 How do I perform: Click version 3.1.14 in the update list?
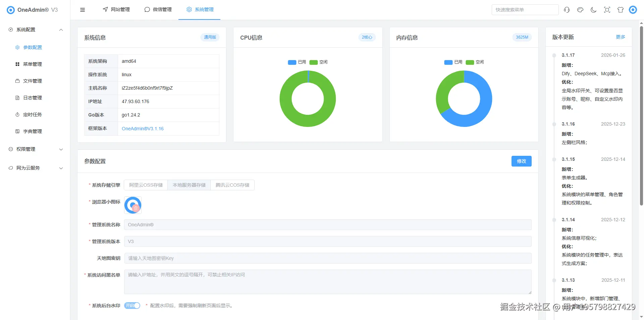point(568,220)
